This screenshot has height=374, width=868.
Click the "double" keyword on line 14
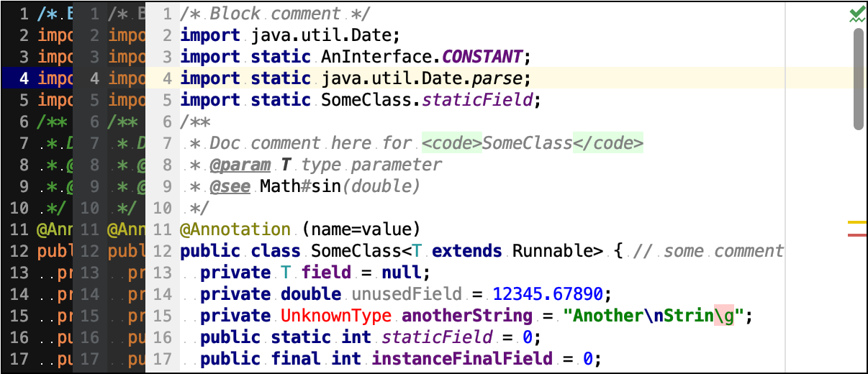tap(311, 294)
